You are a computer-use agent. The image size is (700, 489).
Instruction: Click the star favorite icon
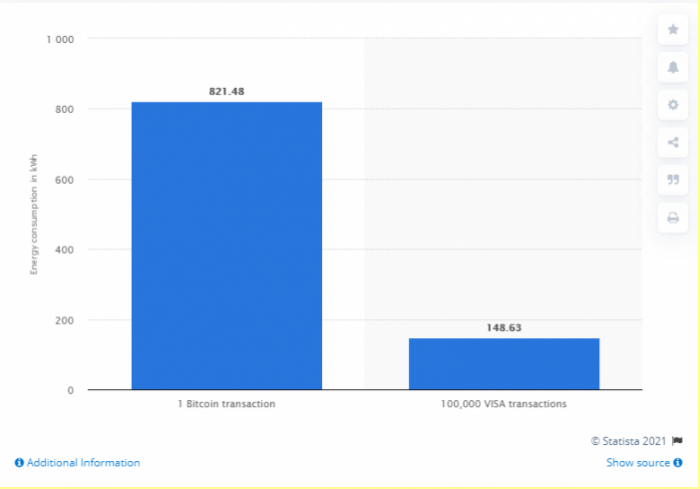672,30
